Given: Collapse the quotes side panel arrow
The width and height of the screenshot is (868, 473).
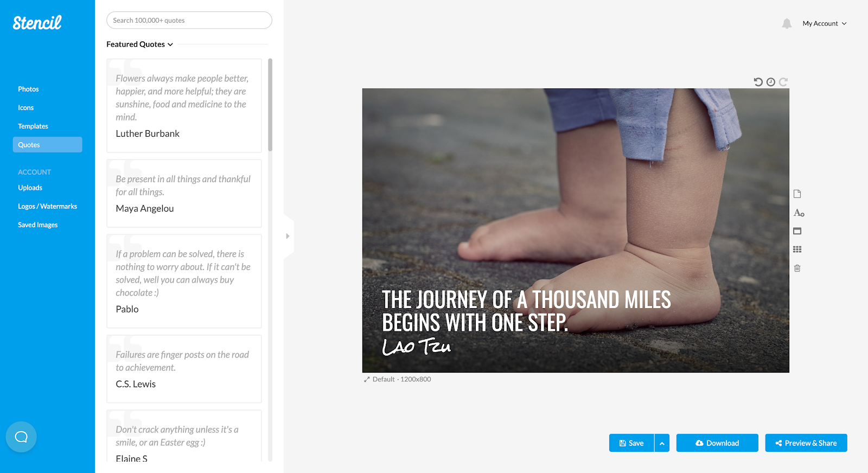Looking at the screenshot, I should 288,236.
